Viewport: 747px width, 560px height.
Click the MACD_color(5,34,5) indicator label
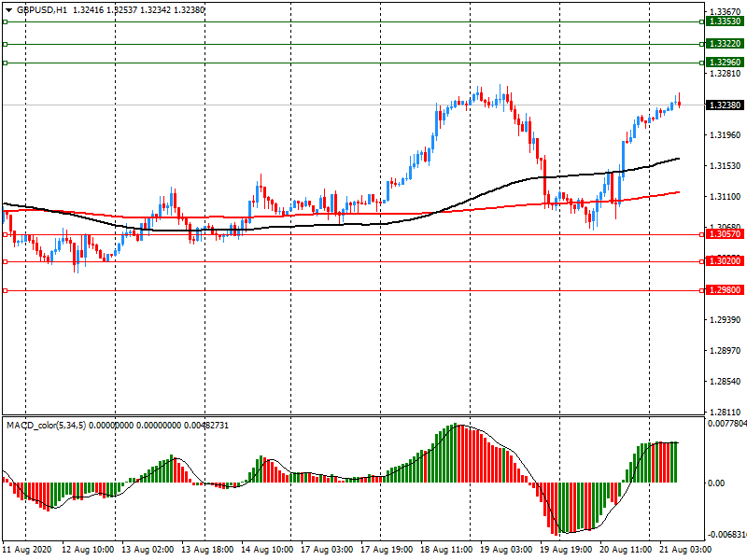(46, 426)
